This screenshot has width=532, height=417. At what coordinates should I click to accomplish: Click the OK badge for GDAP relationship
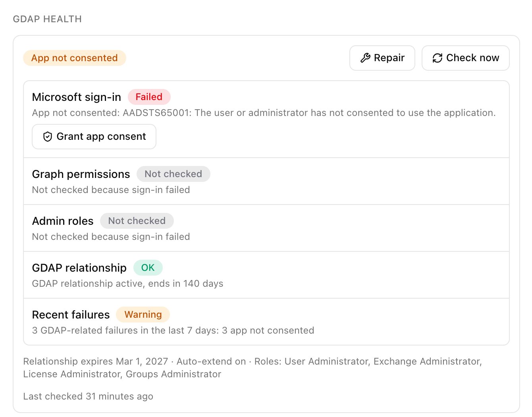148,268
